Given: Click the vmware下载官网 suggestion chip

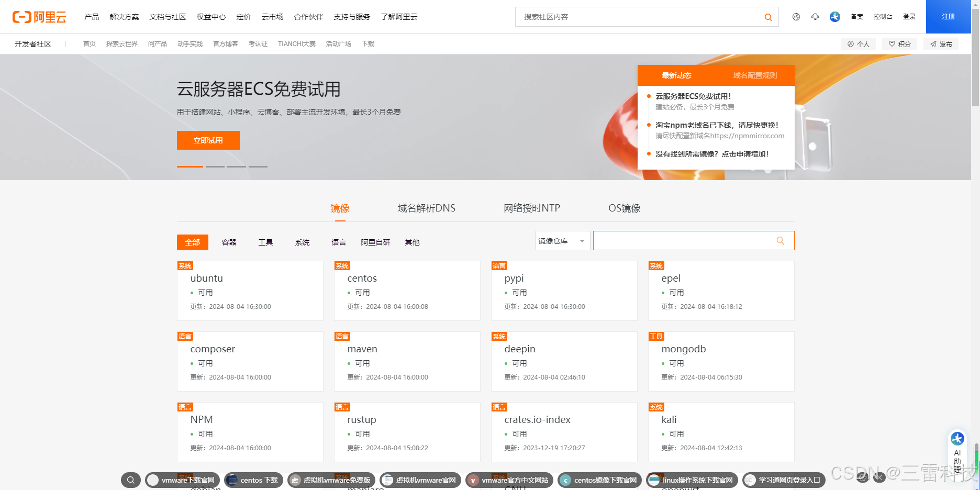Looking at the screenshot, I should [x=182, y=480].
